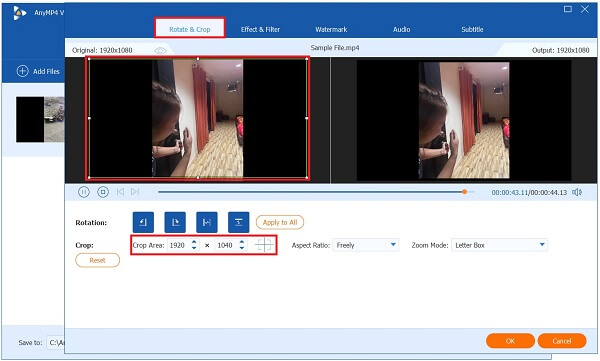Viewport: 600px width, 361px height.
Task: Open the Effect & Filter tab
Action: click(x=260, y=29)
